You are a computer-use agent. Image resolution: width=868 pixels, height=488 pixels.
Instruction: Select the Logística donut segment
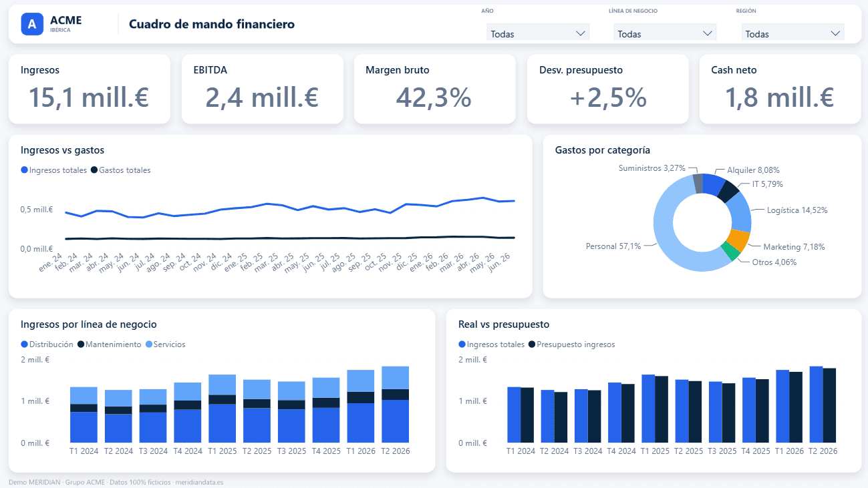(x=740, y=212)
